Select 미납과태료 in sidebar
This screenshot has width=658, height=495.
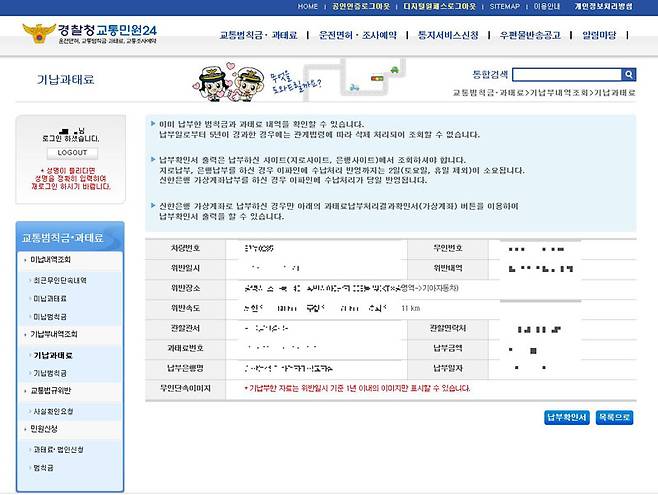pos(50,299)
